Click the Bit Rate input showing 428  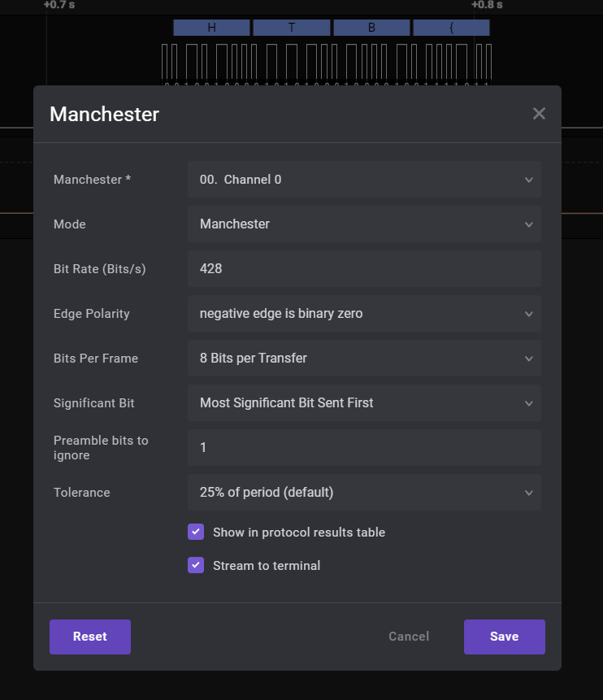(364, 268)
